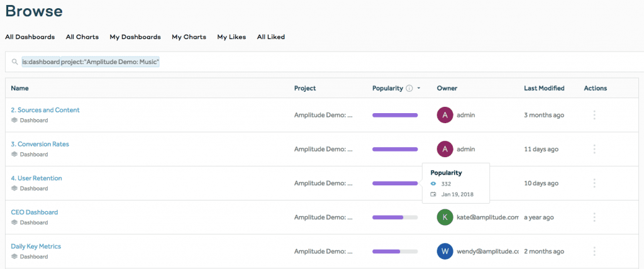The image size is (644, 269).
Task: Open actions menu for User Retention
Action: 594,183
